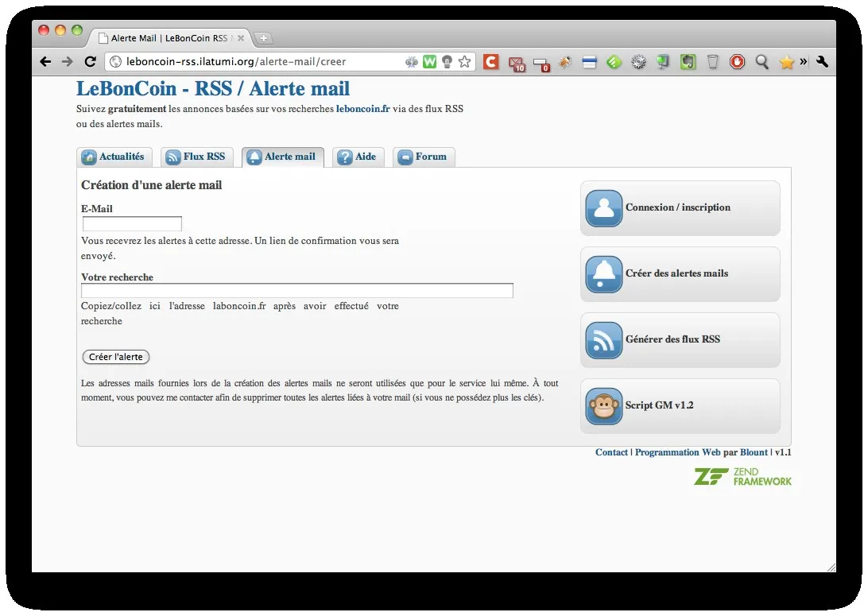The image size is (868, 616).
Task: Click the ant-like extension icon
Action: (x=565, y=62)
